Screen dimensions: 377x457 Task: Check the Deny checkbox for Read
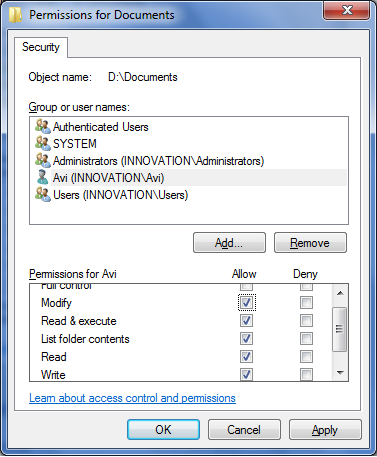click(x=306, y=357)
